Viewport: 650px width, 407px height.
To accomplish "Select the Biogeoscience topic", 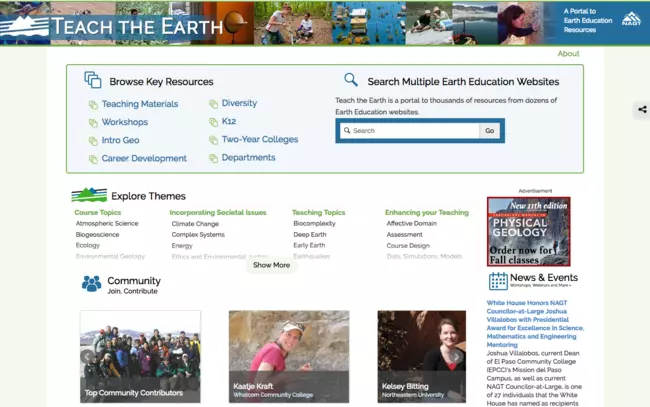I will point(97,235).
